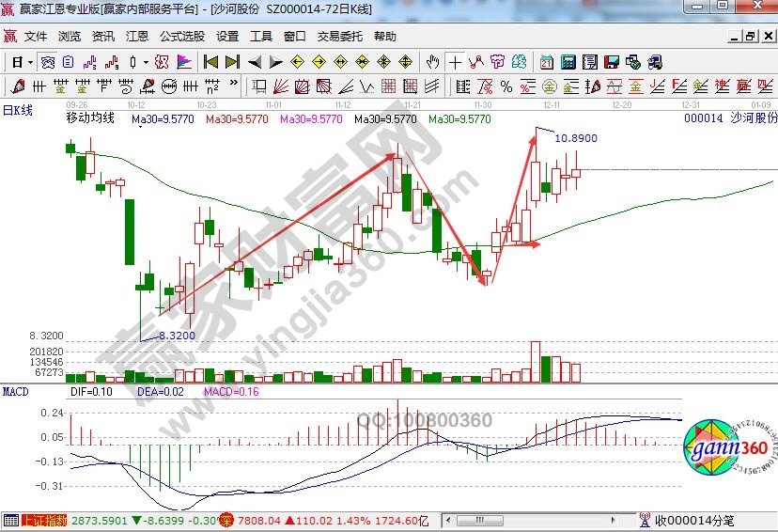Screen dimensions: 778x532
Task: Open the period dropdown arrow beside 日
Action: tap(30, 62)
